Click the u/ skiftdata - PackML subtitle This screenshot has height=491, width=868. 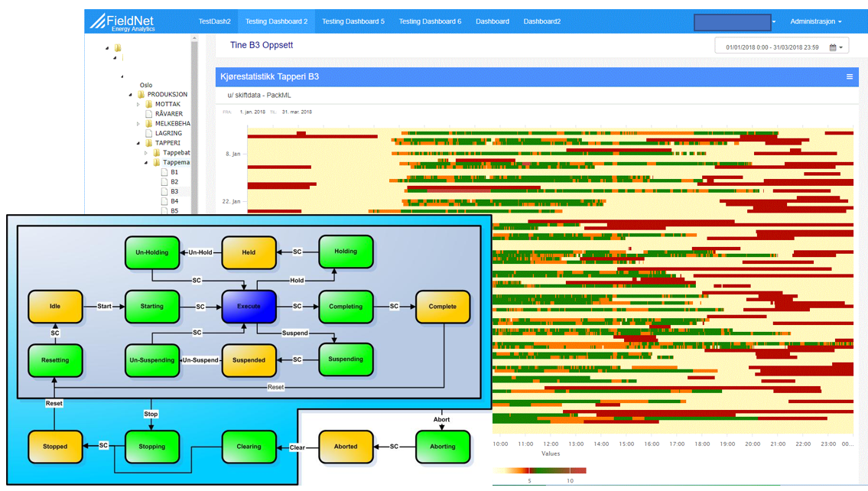coord(259,95)
